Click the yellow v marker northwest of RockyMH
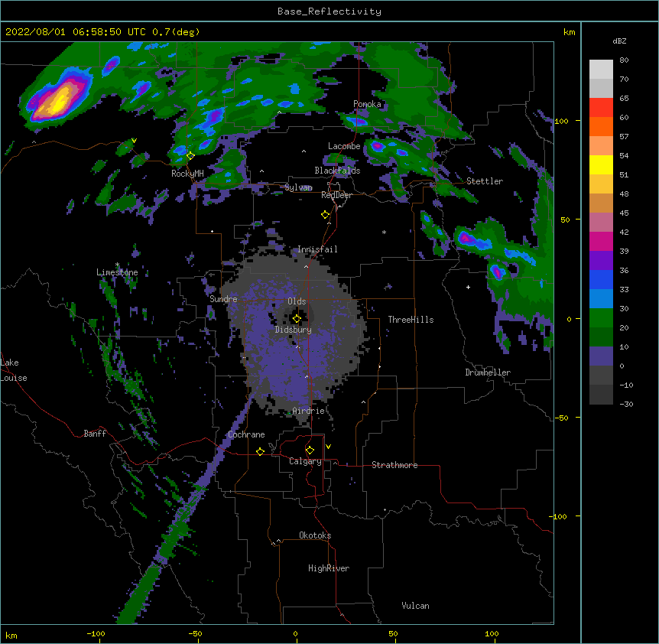This screenshot has width=659, height=644. coord(134,141)
